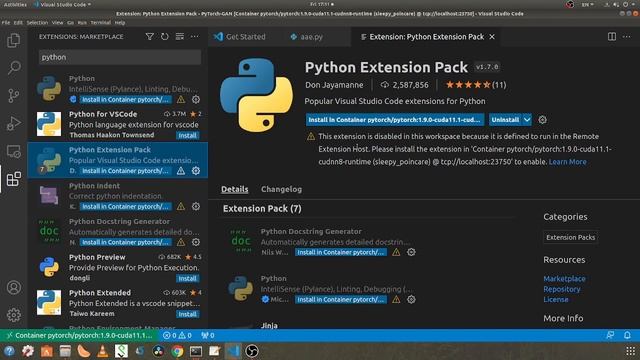Open the Accounts menu icon
640x360 pixels.
(x=13, y=287)
